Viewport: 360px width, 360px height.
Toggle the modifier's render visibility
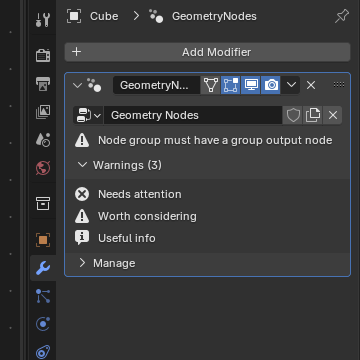[x=271, y=85]
